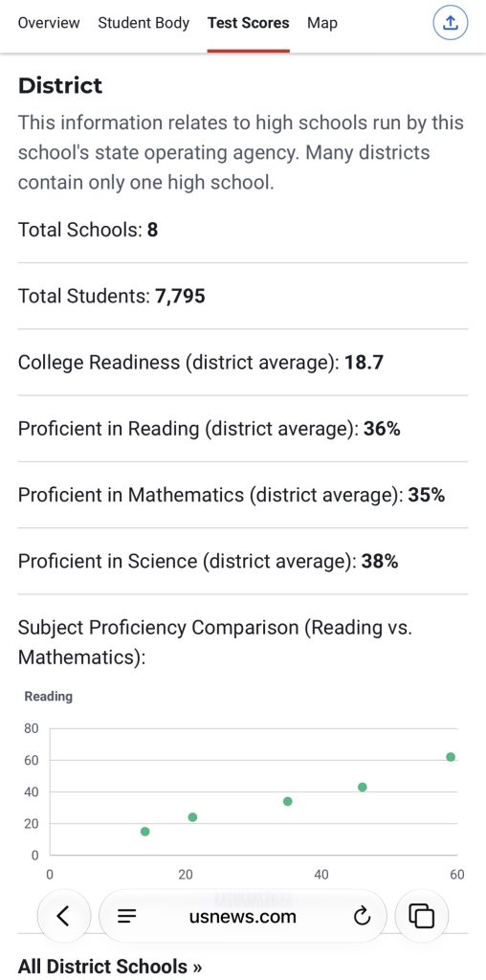Click the scatter point at mathematics 35

287,801
